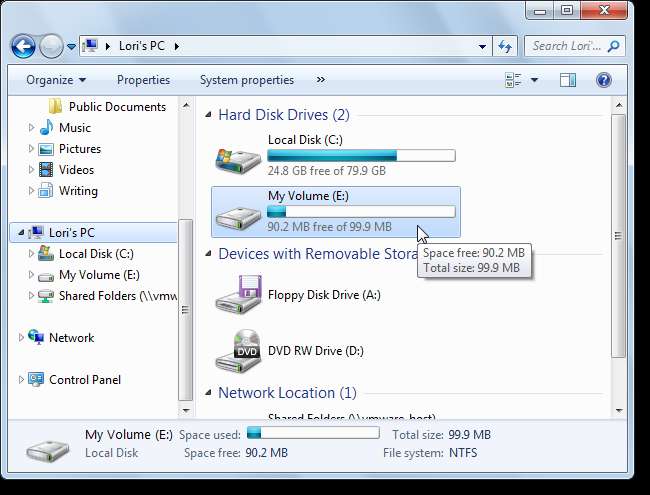Select the Network Location (1) header

click(x=287, y=393)
